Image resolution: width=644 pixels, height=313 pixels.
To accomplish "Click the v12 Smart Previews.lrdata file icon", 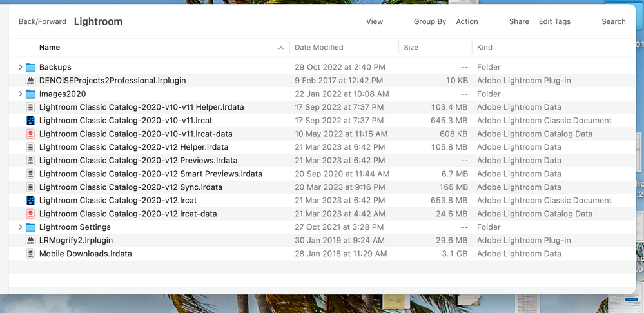I will tap(30, 174).
